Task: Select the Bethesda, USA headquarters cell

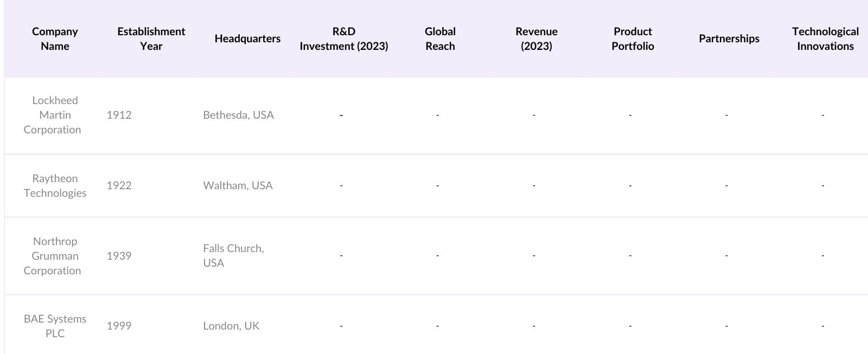Action: click(x=238, y=115)
